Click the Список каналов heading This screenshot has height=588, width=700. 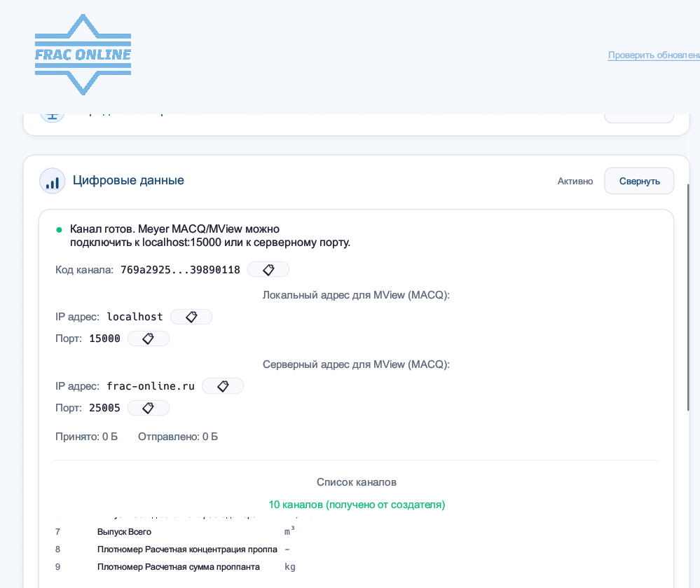point(356,482)
